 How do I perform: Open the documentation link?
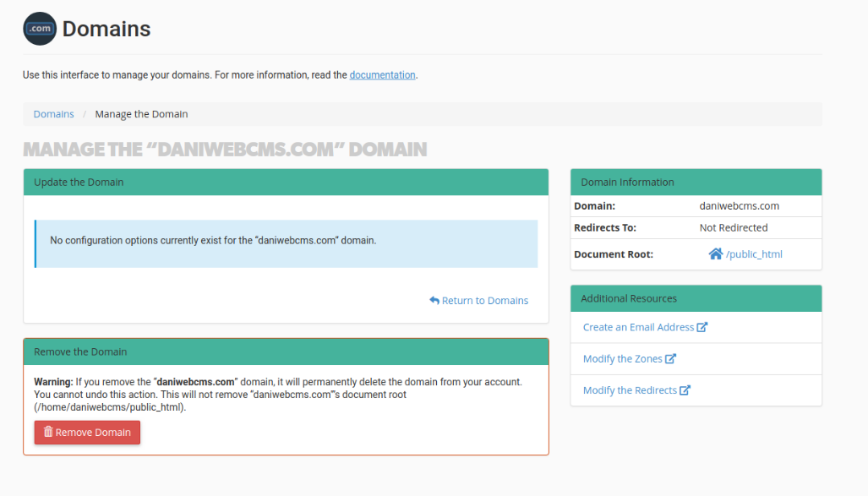point(382,74)
